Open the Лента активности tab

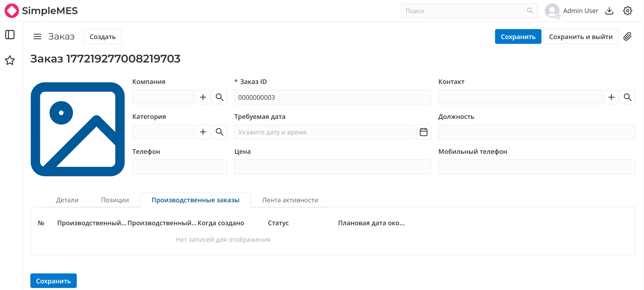(x=290, y=200)
